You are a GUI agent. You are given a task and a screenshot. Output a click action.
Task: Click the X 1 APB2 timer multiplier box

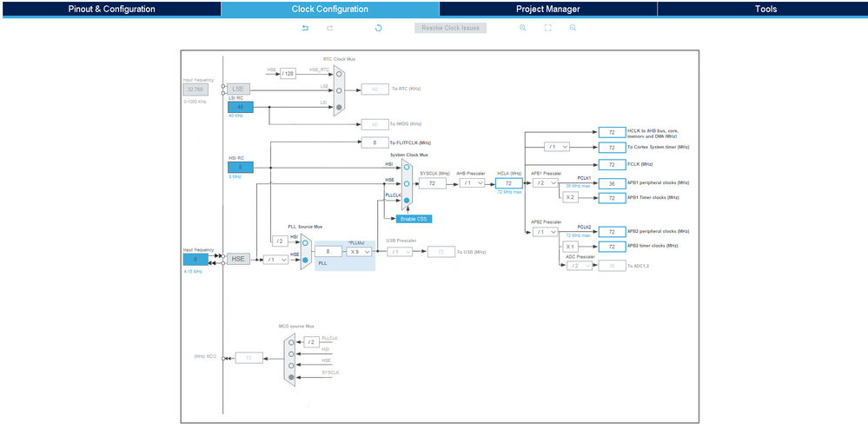click(x=571, y=246)
